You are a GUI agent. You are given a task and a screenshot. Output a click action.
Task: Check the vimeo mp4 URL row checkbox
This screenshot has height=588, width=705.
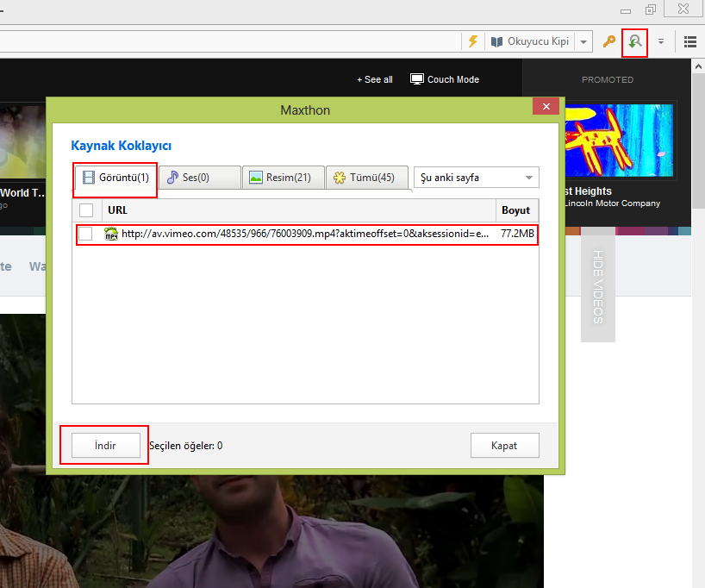(85, 234)
